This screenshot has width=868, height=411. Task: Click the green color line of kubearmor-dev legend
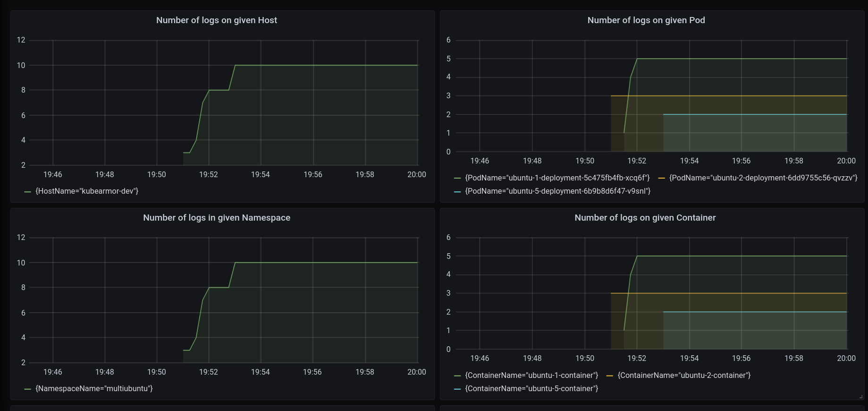coord(27,192)
